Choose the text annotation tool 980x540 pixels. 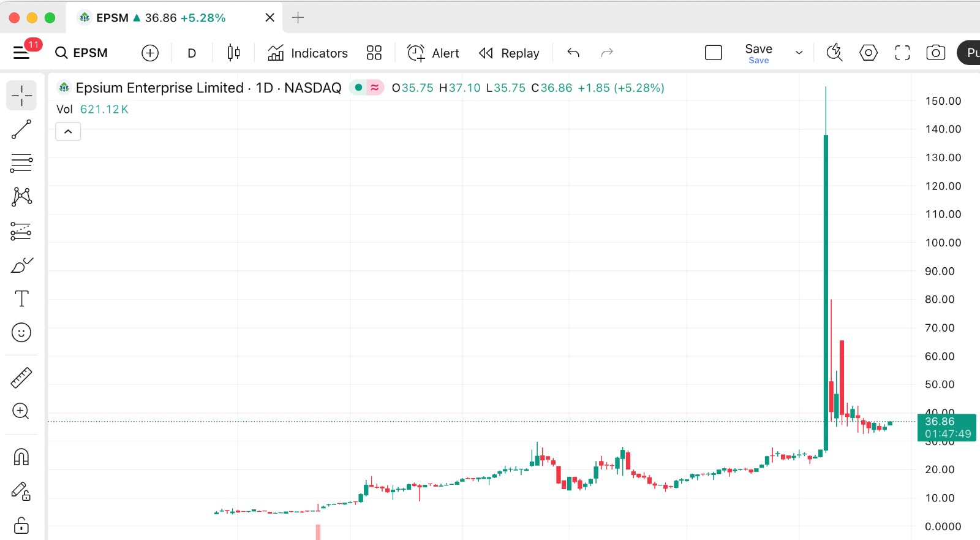pyautogui.click(x=21, y=299)
